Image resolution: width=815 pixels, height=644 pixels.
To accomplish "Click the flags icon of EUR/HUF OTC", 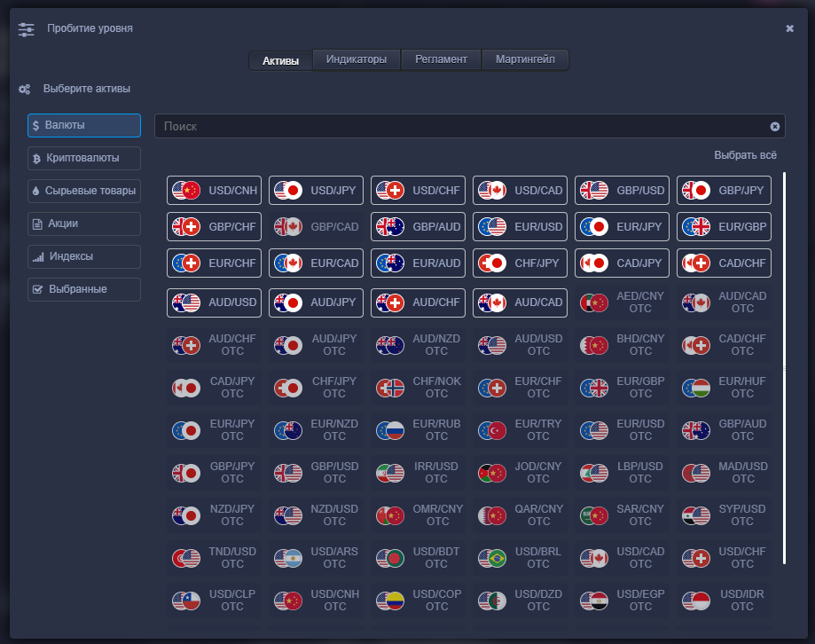I will tap(696, 388).
